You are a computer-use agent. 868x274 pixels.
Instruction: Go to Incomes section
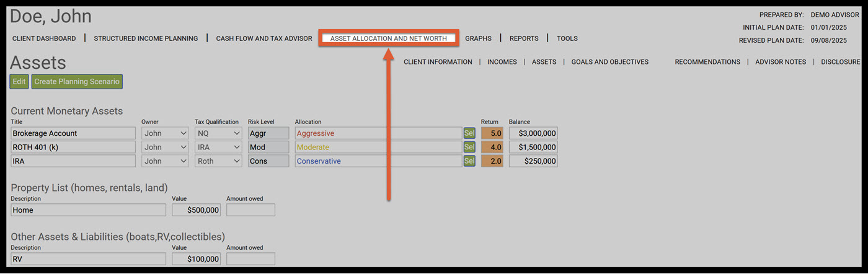coord(502,62)
